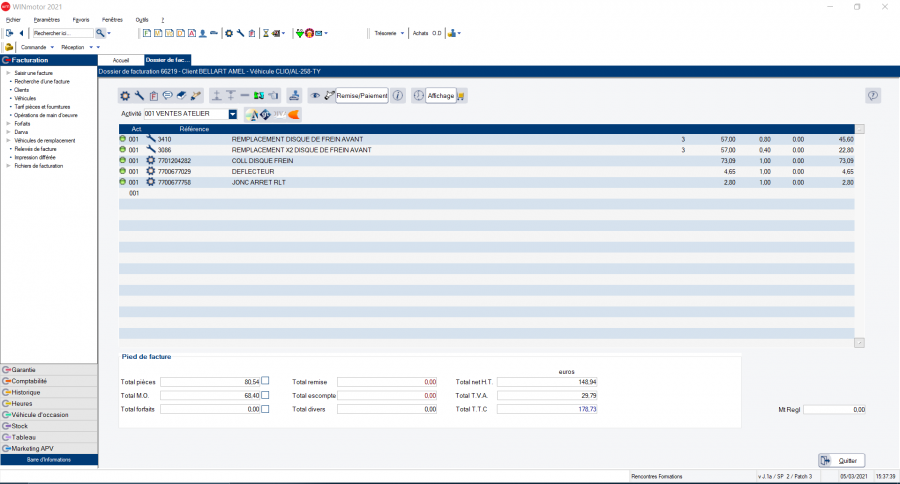
Task: Click the clock history icon near Affichage
Action: coord(418,96)
